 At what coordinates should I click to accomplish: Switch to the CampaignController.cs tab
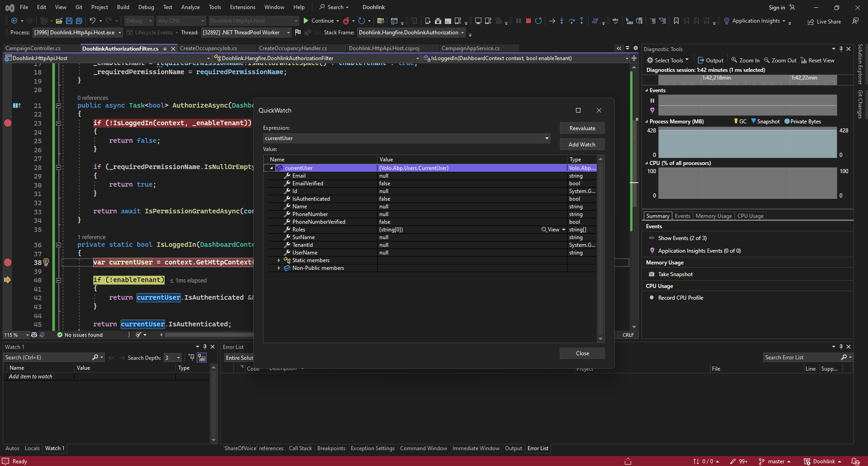(x=33, y=48)
